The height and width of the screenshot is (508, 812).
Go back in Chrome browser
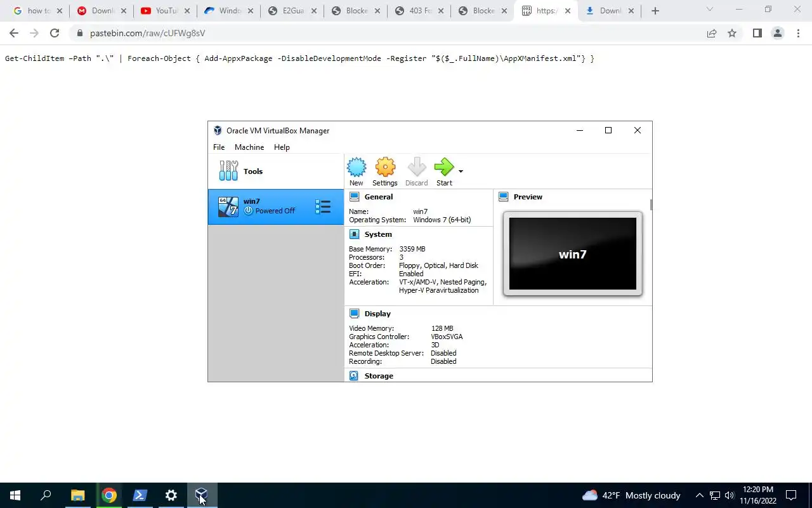[x=14, y=33]
